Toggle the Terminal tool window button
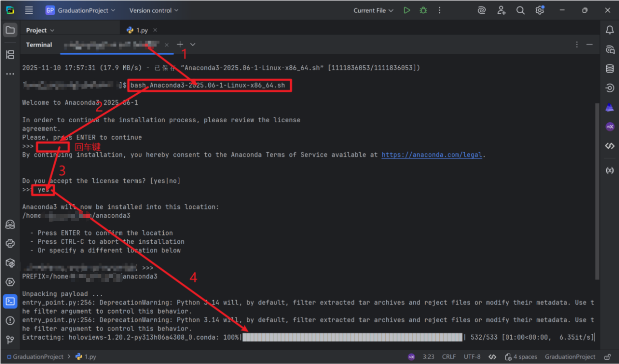The width and height of the screenshot is (619, 364). coord(10,301)
